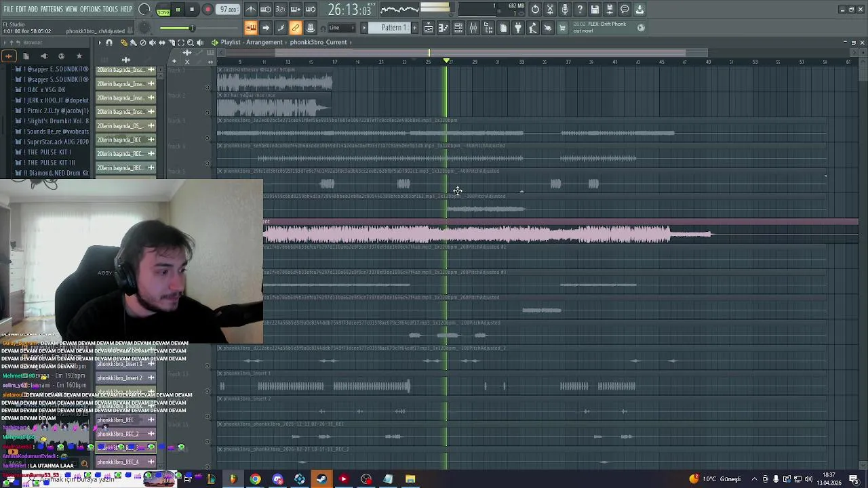Click the content library download icon
Viewport: 868px width, 488px height.
pos(639,9)
